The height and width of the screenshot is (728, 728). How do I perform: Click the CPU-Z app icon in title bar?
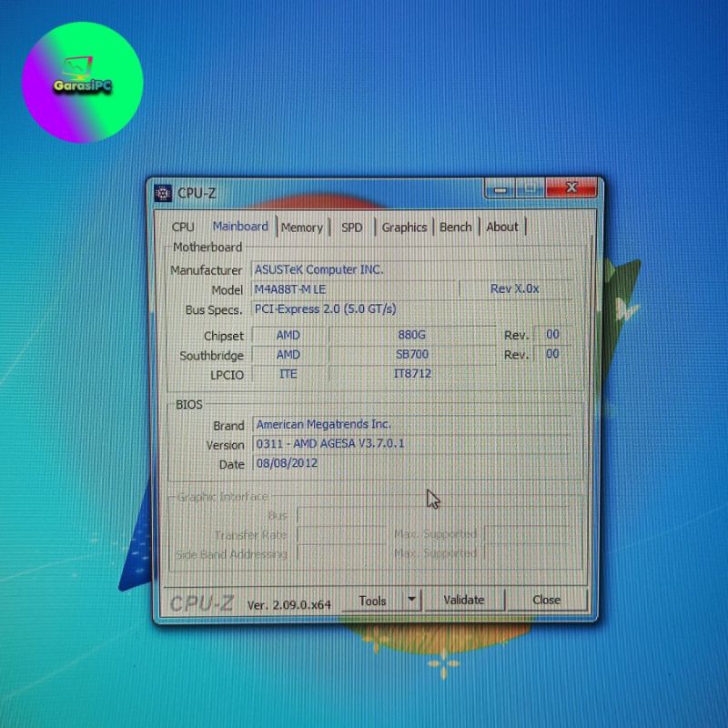tap(164, 193)
